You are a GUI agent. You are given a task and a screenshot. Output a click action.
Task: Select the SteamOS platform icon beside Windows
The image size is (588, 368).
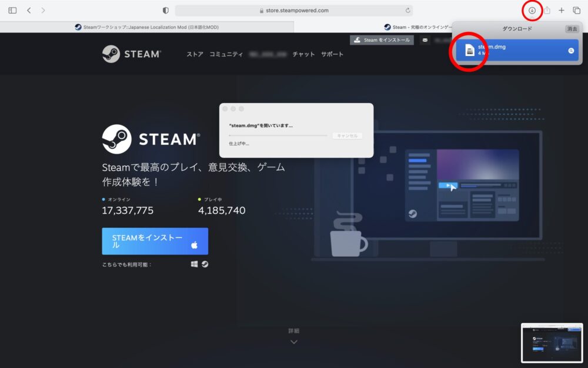coord(205,264)
